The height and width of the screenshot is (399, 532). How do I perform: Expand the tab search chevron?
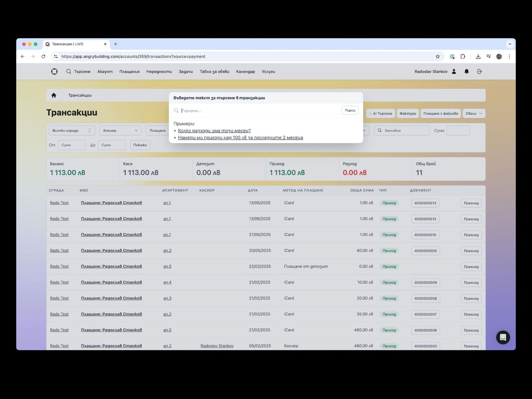coord(510,44)
